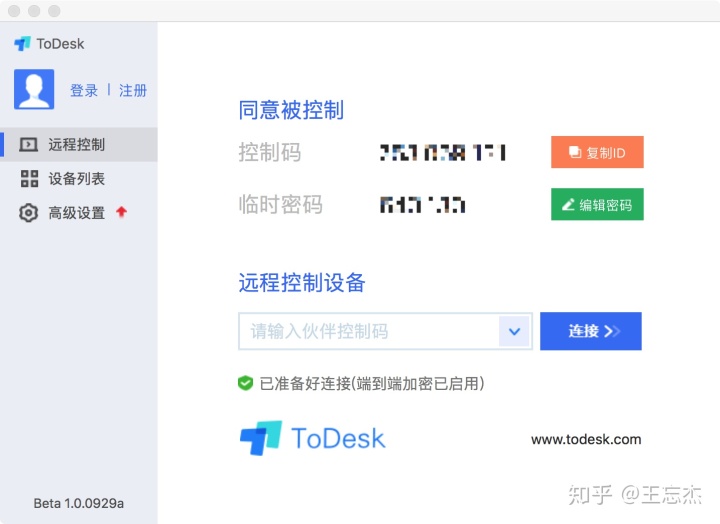The height and width of the screenshot is (524, 720).
Task: Select the 高级设置 menu item
Action: coord(79,213)
